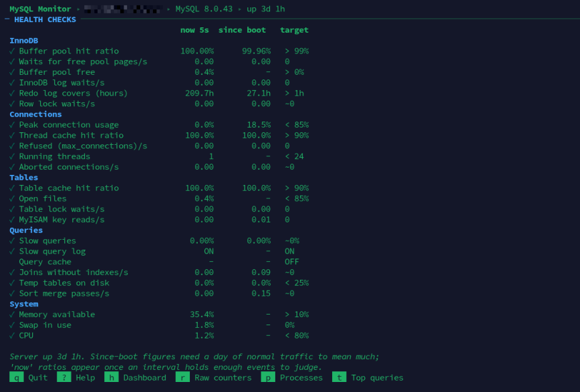Screen dimensions: 580x392
Task: Select the Buffer pool free label
Action: pyautogui.click(x=57, y=72)
